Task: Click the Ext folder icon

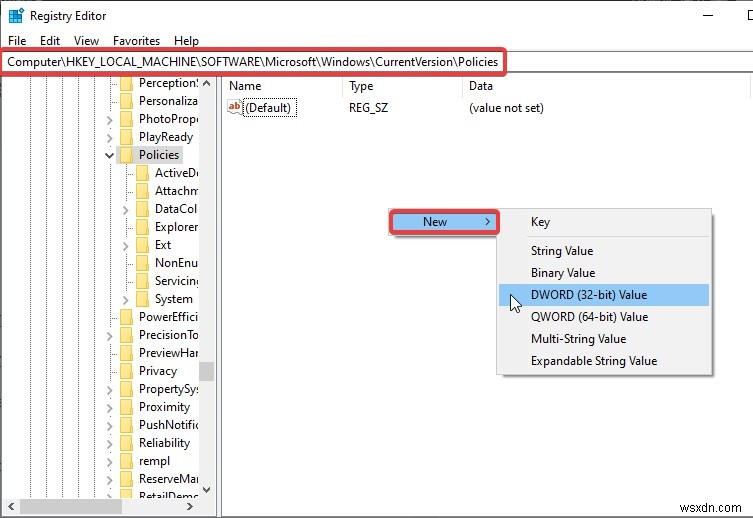Action: pos(143,245)
